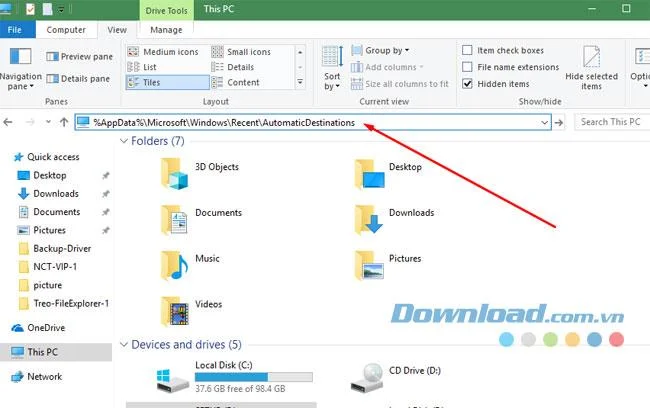Click the forward navigation arrow
650x408 pixels.
(30, 122)
